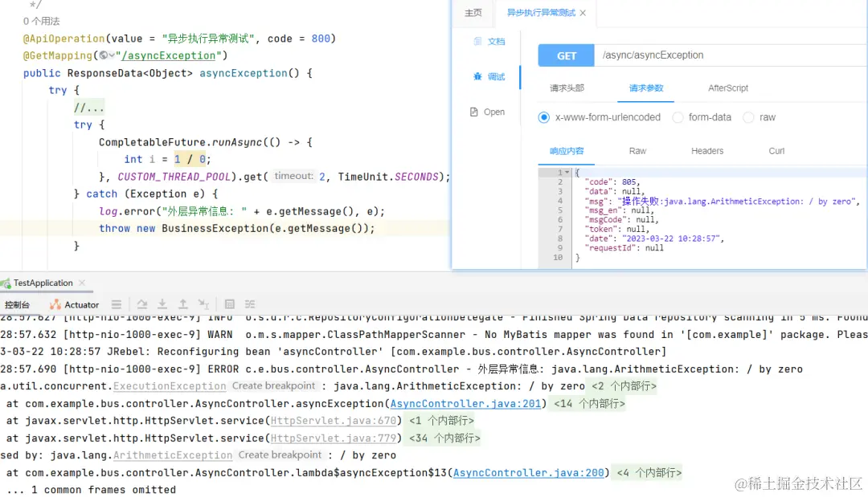
Task: Expand the <4 个内部行> folded frames
Action: coord(649,473)
